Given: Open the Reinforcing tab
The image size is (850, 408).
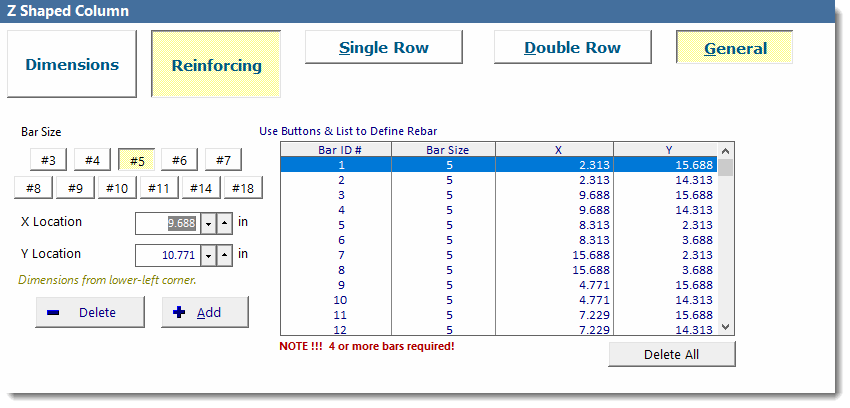Looking at the screenshot, I should coord(216,66).
